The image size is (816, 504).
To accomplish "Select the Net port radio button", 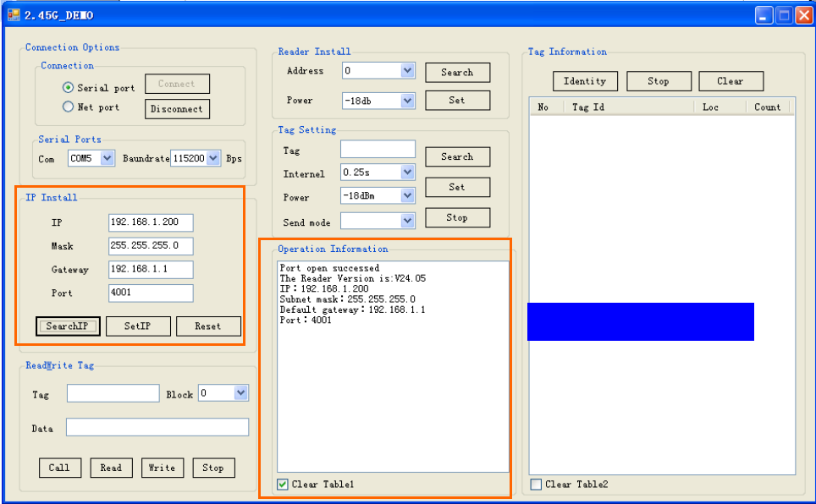I will point(68,107).
